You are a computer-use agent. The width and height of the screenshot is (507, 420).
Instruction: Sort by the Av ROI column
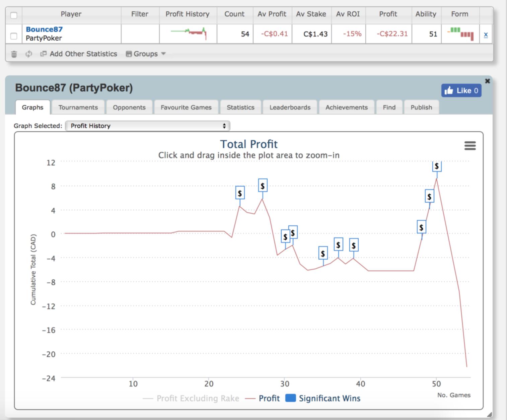click(x=348, y=14)
